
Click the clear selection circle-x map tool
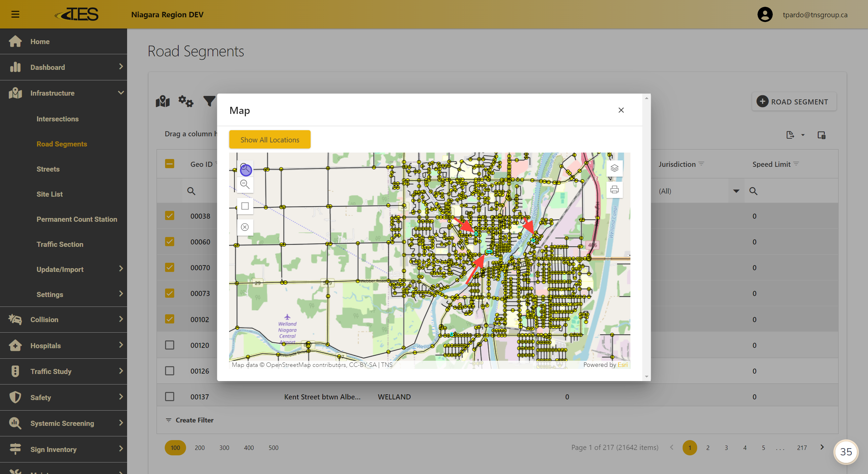[245, 227]
